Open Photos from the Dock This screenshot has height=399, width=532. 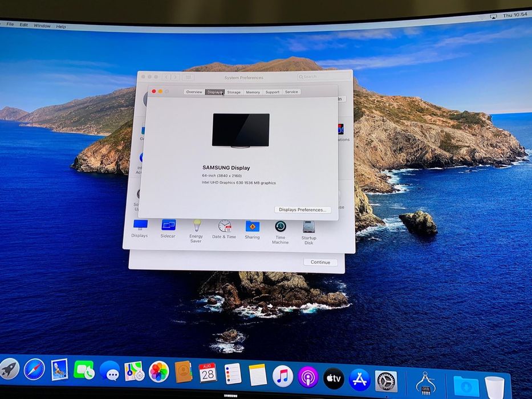coord(159,372)
